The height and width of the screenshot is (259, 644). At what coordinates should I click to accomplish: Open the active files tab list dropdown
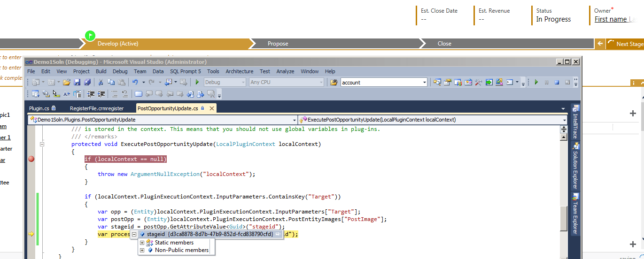(x=563, y=108)
